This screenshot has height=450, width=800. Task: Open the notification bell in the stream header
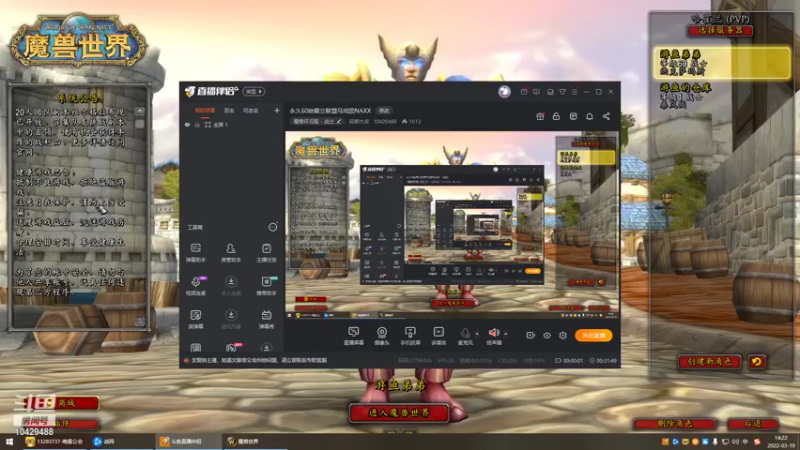pos(589,116)
